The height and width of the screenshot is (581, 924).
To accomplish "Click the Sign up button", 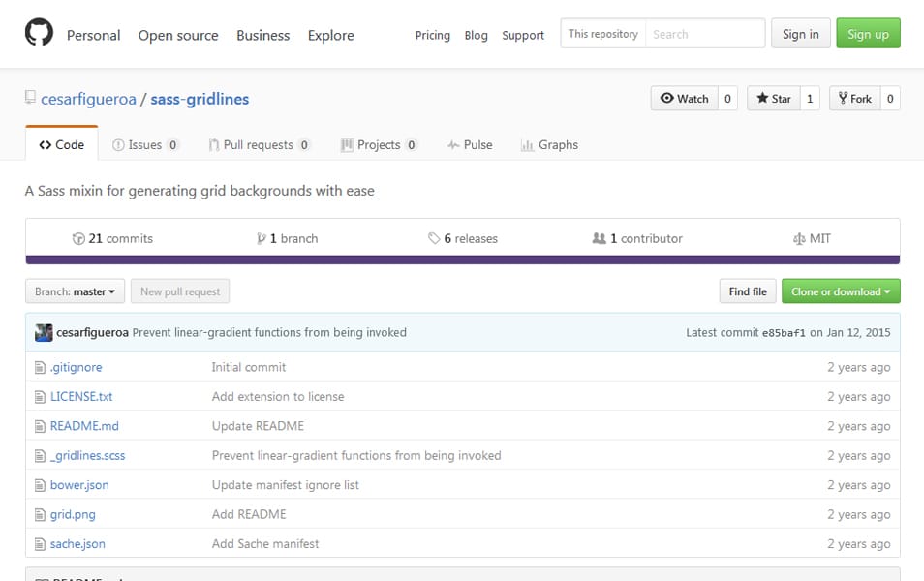I will coord(867,32).
